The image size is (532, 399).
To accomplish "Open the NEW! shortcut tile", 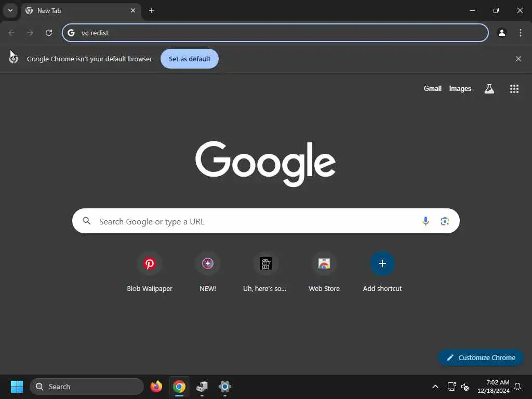I will click(x=208, y=272).
